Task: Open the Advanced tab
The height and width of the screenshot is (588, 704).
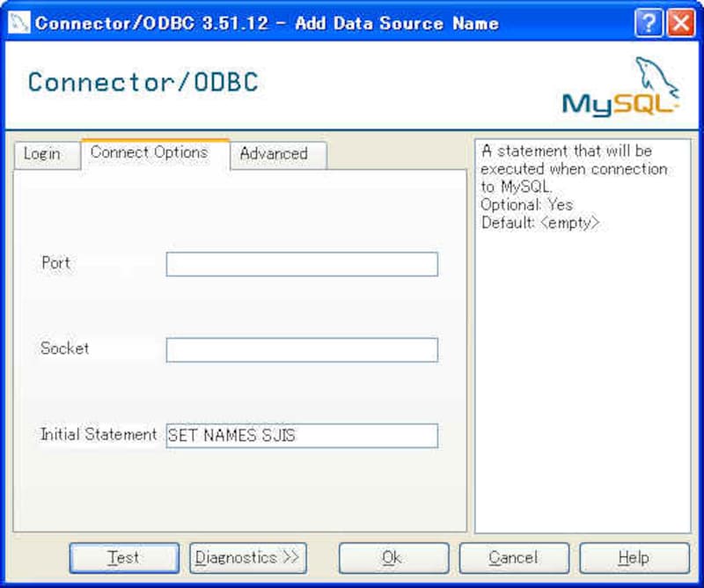Action: (274, 154)
